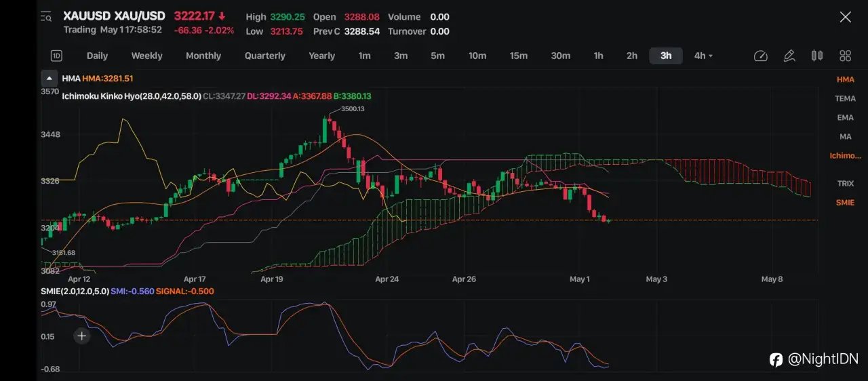
Task: Open the candlestick chart type icon
Action: click(x=817, y=56)
